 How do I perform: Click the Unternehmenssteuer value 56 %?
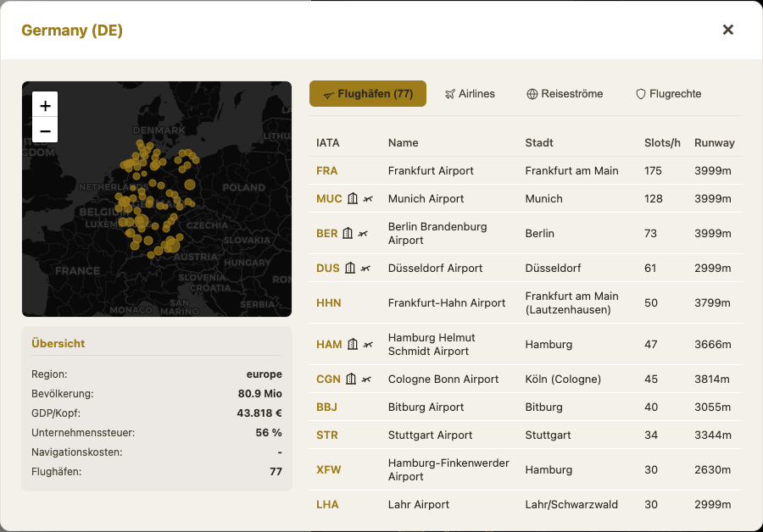[269, 432]
